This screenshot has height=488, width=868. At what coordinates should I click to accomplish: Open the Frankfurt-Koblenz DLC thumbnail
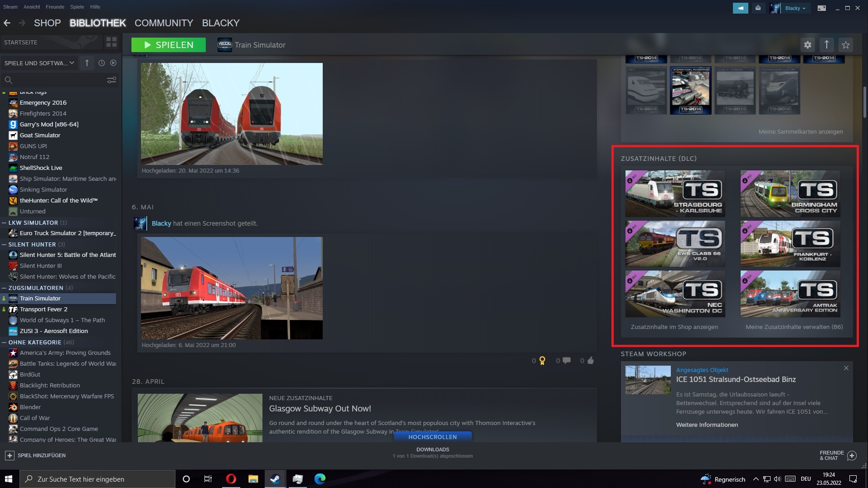(x=790, y=244)
